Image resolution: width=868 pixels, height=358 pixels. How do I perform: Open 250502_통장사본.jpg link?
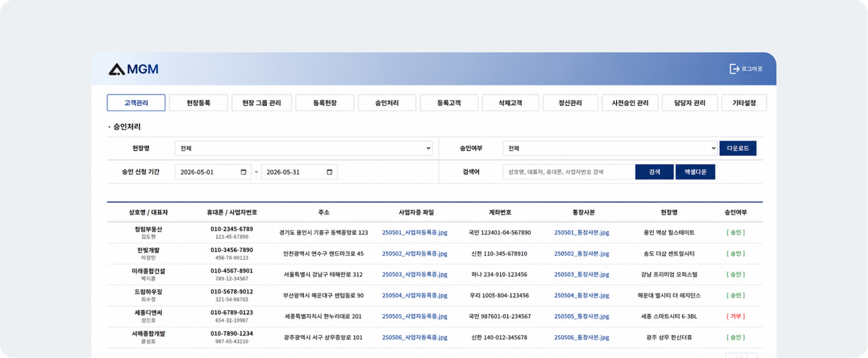coord(582,254)
